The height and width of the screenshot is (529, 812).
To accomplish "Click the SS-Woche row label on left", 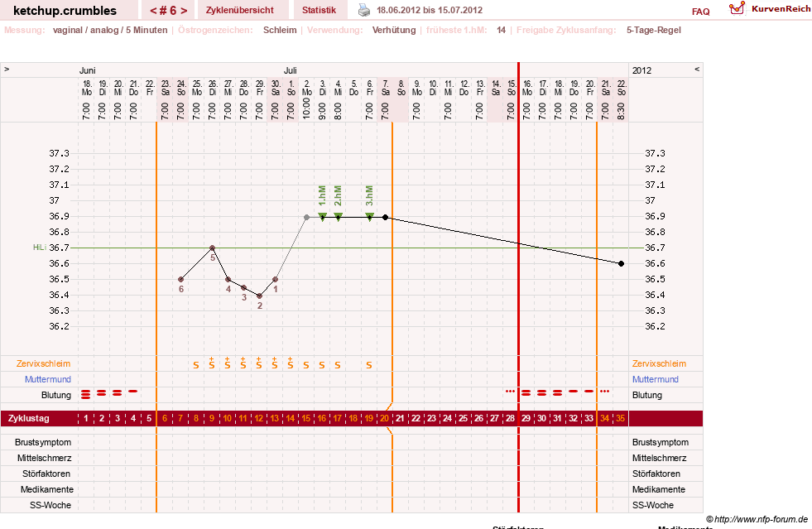I will click(x=50, y=505).
